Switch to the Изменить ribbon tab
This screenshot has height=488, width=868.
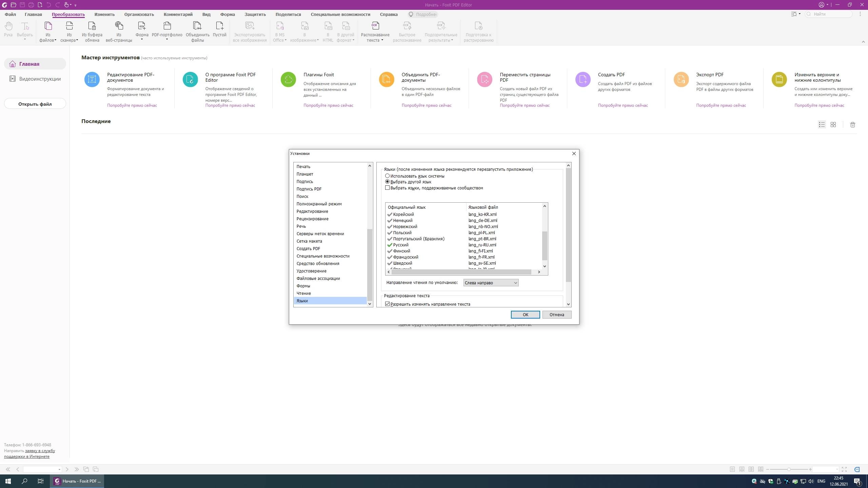coord(104,15)
